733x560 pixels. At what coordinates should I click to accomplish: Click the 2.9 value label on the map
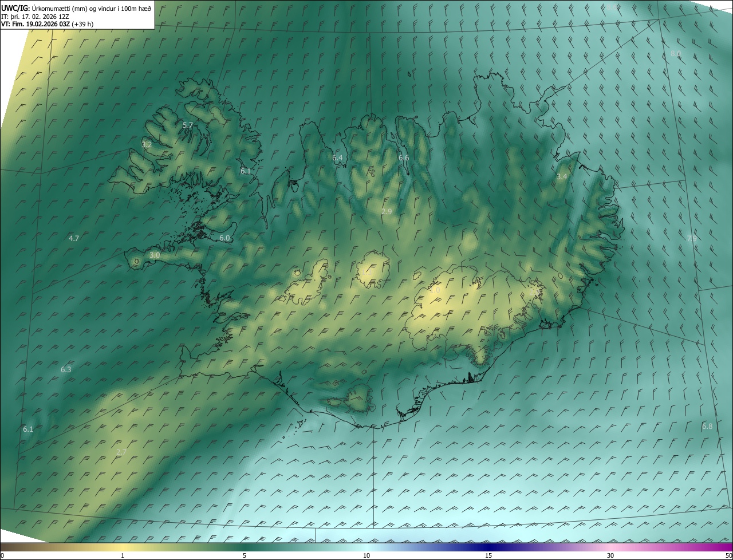387,212
